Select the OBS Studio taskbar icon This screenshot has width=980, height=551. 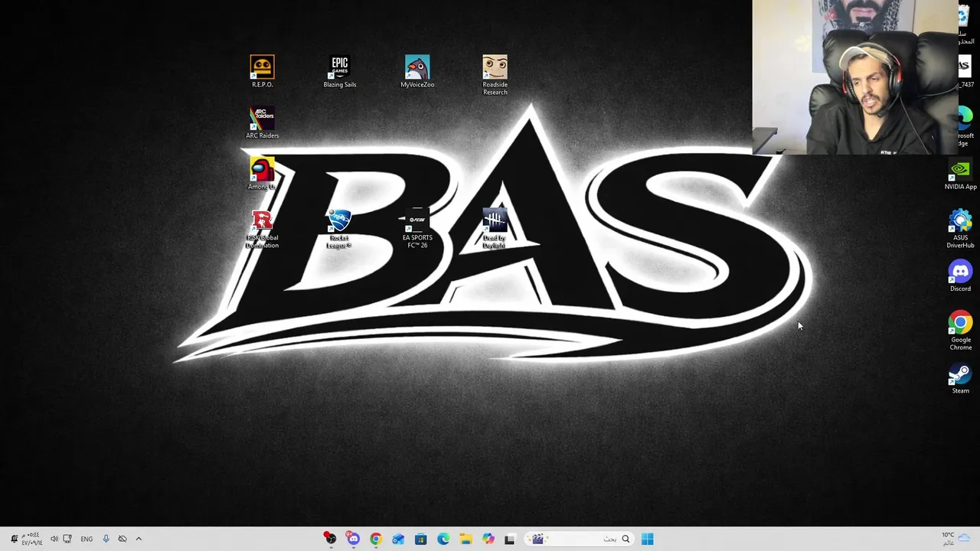331,539
